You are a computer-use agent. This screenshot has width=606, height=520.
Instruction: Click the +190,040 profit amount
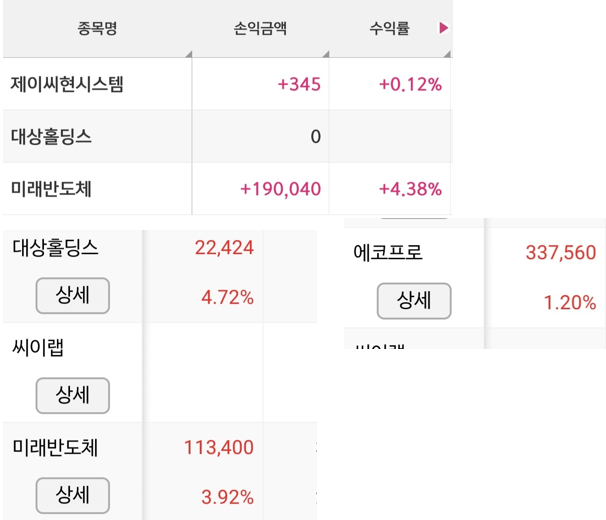click(x=281, y=189)
